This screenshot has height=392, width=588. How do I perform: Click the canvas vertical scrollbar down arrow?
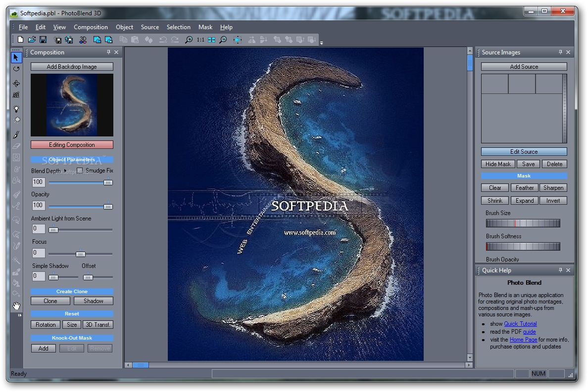click(470, 357)
